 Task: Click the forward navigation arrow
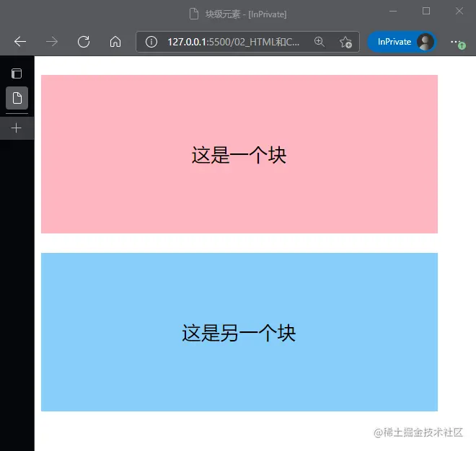coord(52,42)
